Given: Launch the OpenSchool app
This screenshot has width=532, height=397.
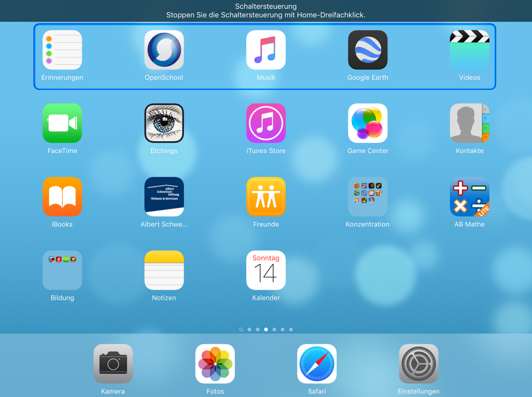Looking at the screenshot, I should pos(164,50).
